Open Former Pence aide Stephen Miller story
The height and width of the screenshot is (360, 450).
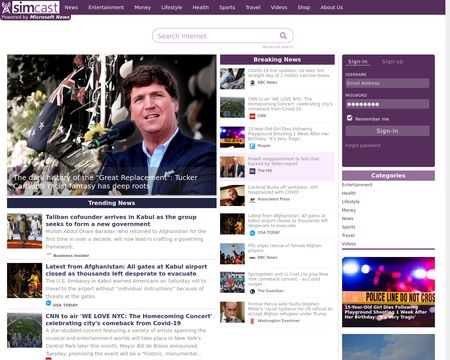click(290, 309)
